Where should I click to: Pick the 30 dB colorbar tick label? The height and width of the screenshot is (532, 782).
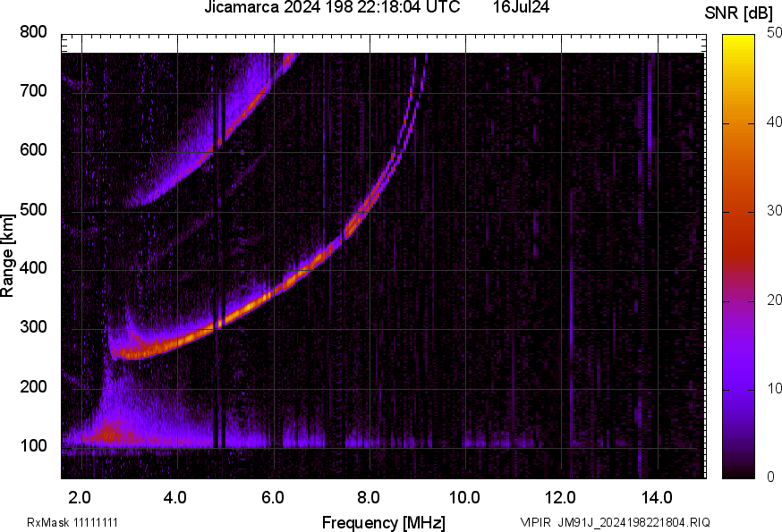tap(774, 211)
